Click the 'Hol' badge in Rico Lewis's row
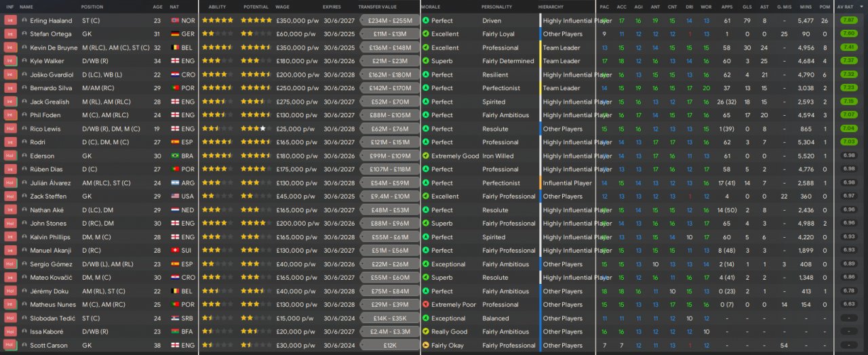 (10, 129)
